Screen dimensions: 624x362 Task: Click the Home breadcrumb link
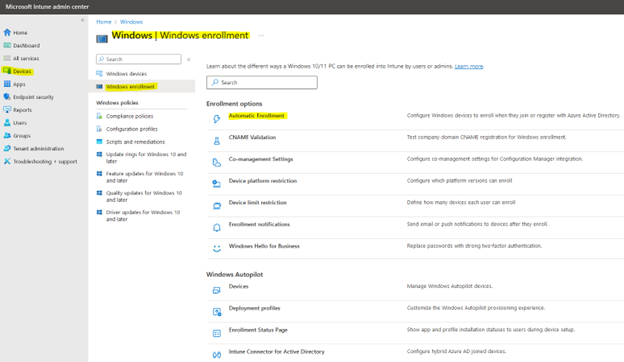(103, 22)
